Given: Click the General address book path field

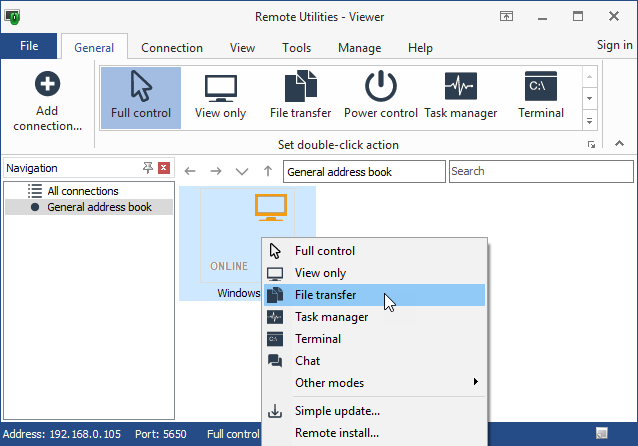Looking at the screenshot, I should click(x=364, y=172).
